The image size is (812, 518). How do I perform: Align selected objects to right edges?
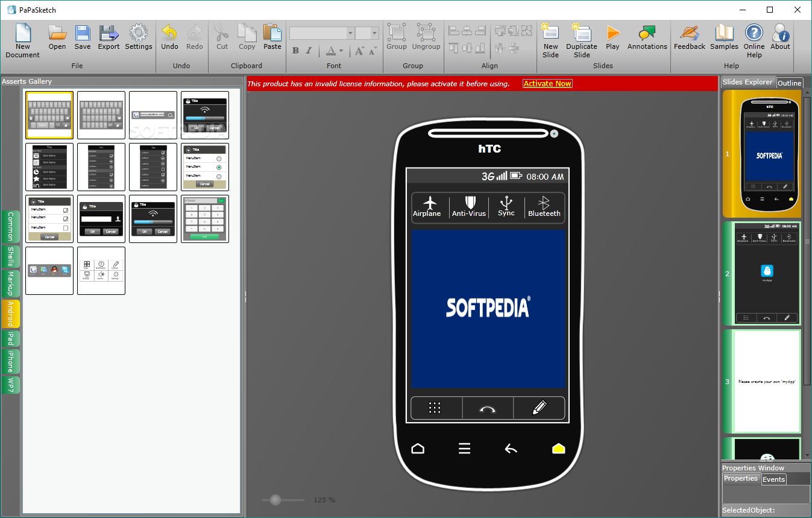[481, 30]
